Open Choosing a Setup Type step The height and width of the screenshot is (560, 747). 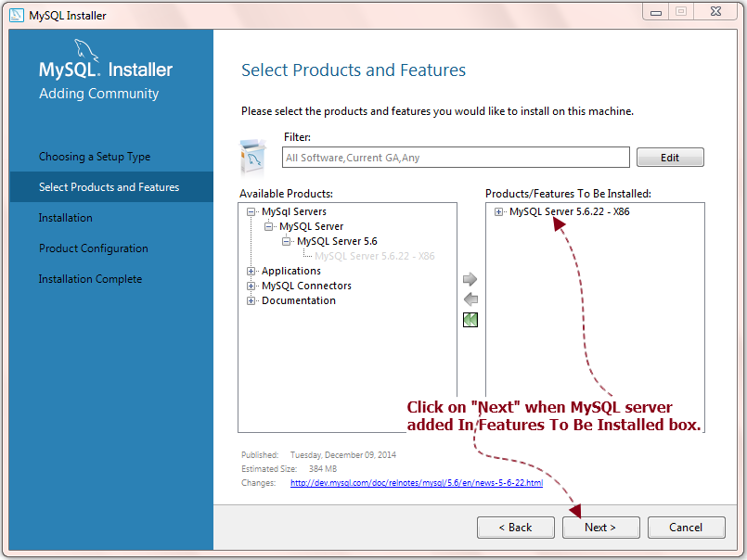(95, 157)
